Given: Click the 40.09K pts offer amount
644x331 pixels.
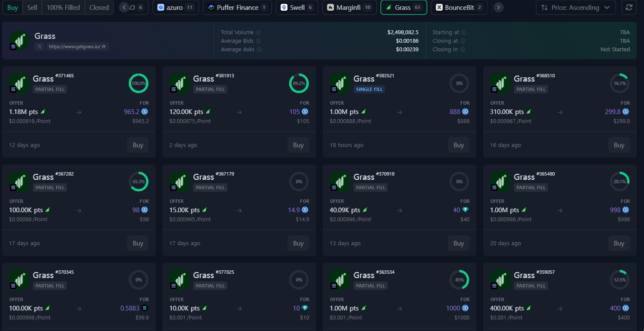Looking at the screenshot, I should (345, 210).
